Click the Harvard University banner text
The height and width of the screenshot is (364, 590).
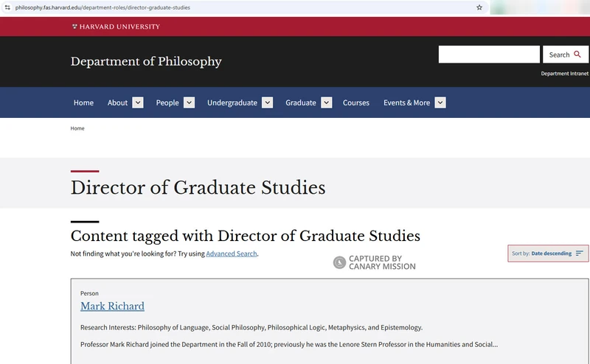[x=119, y=27]
